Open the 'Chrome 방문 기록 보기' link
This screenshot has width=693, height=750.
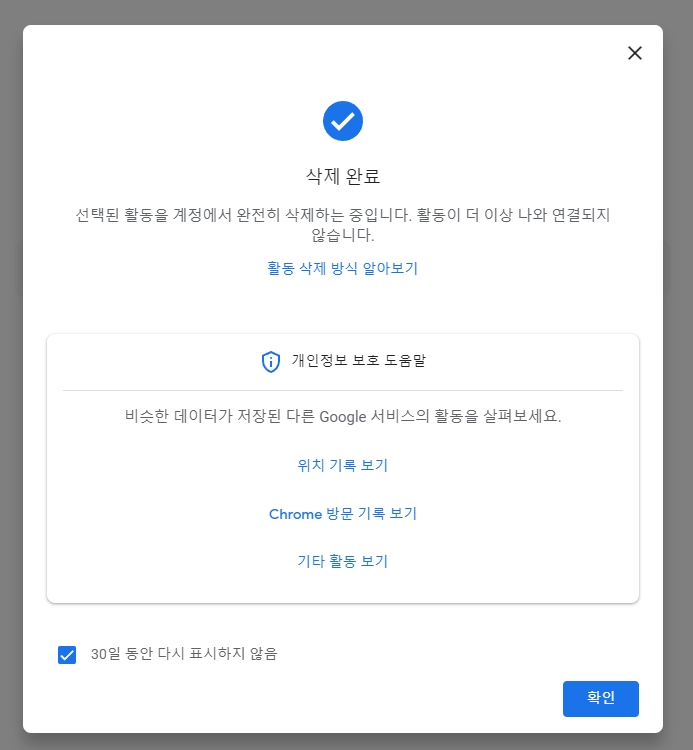343,514
